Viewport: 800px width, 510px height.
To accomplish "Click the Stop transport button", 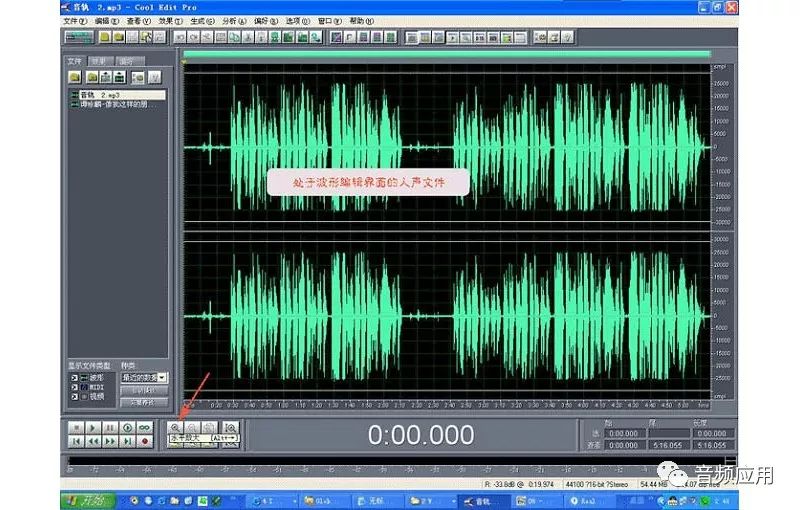I will coord(76,427).
